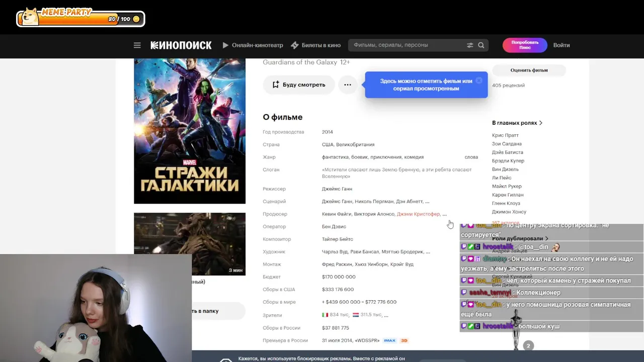This screenshot has width=644, height=362.
Task: Open слова keywords link
Action: point(471,157)
